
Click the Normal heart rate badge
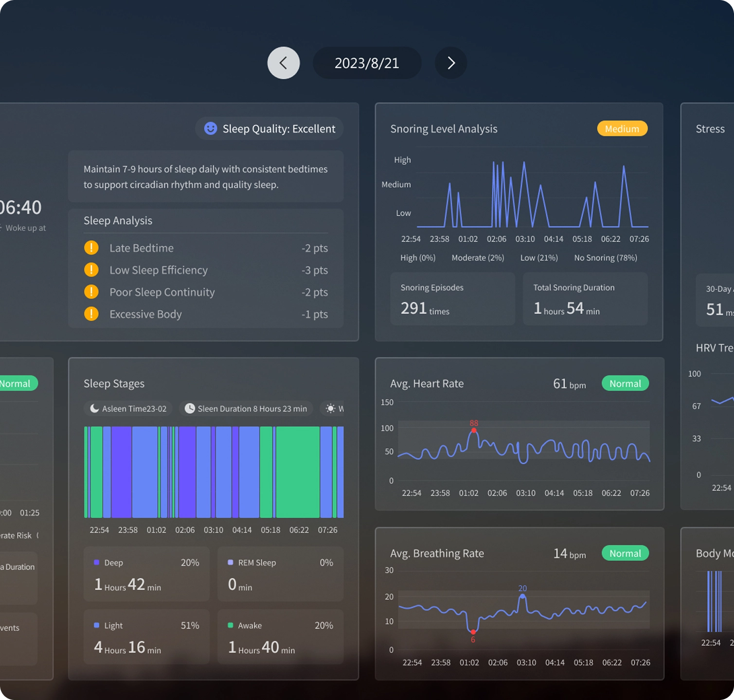click(625, 384)
